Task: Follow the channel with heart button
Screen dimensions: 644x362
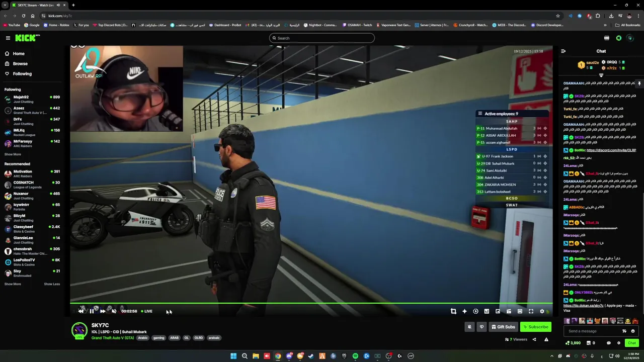Action: click(481, 327)
